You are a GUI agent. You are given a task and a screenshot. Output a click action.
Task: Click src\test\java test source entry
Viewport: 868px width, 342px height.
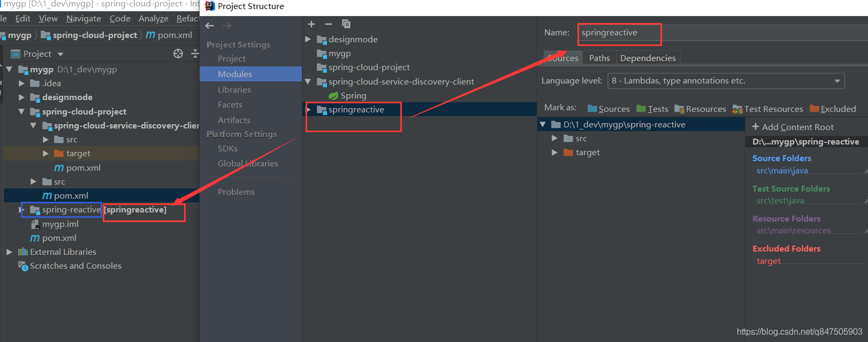(x=780, y=201)
